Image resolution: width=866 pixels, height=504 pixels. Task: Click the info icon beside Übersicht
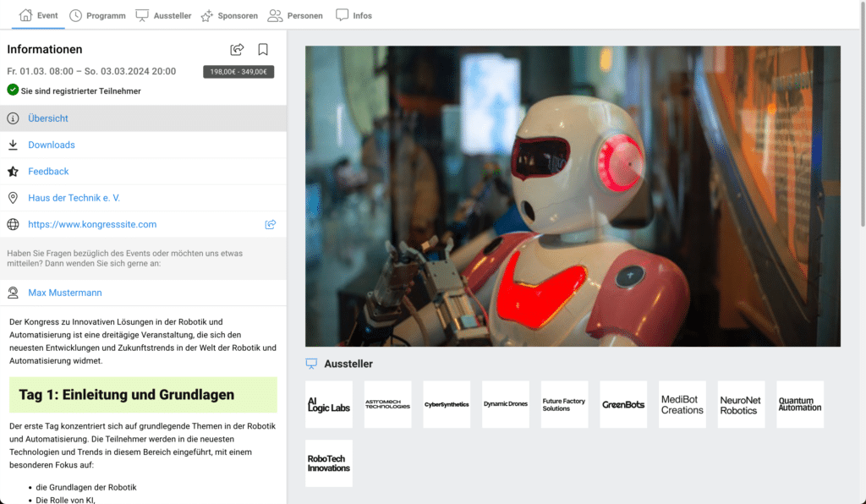[x=13, y=118]
